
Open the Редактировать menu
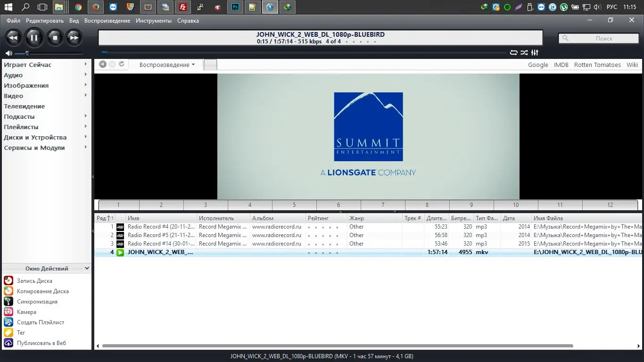click(x=45, y=21)
